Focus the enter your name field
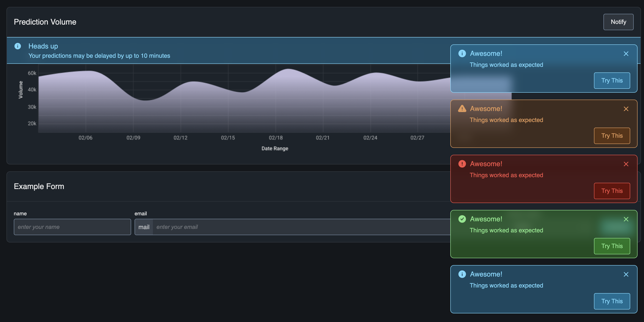Image resolution: width=644 pixels, height=322 pixels. 72,227
